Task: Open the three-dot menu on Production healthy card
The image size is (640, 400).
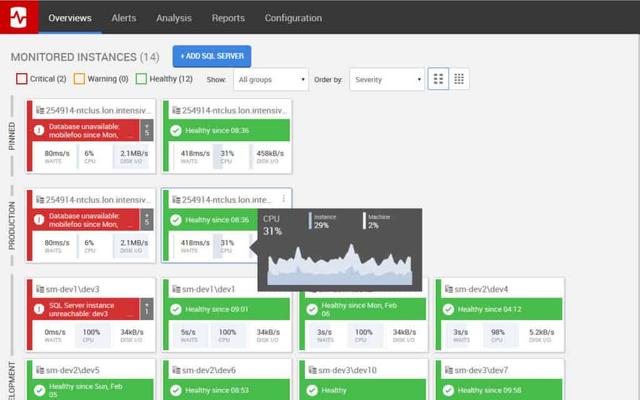Action: [x=284, y=199]
